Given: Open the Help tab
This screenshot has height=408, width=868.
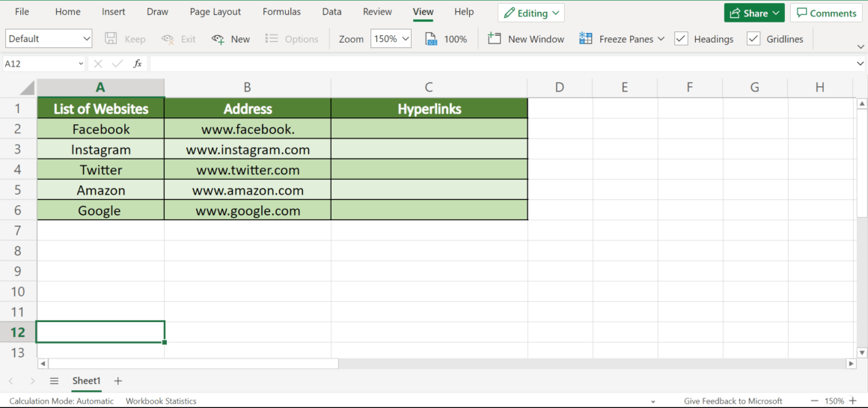Looking at the screenshot, I should pyautogui.click(x=464, y=12).
